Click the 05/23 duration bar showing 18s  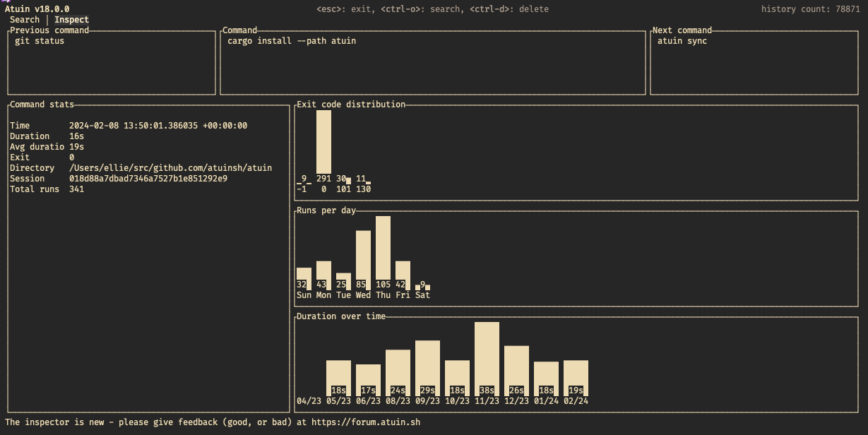click(x=338, y=378)
